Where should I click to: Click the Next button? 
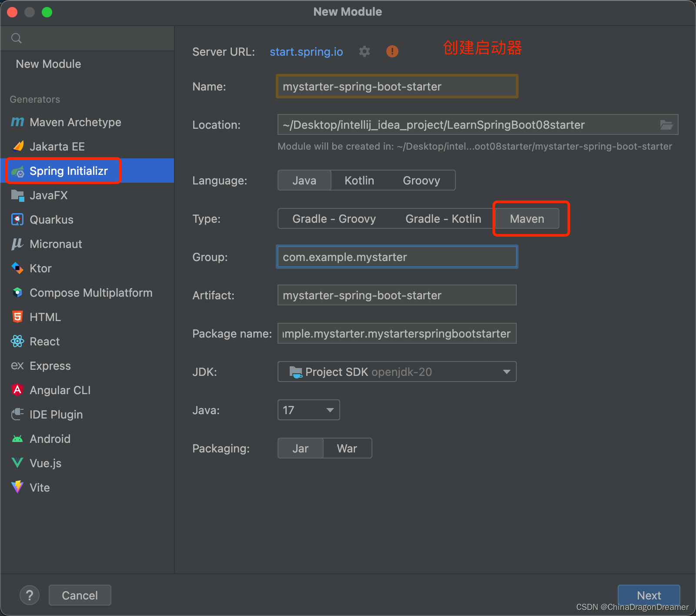click(649, 595)
